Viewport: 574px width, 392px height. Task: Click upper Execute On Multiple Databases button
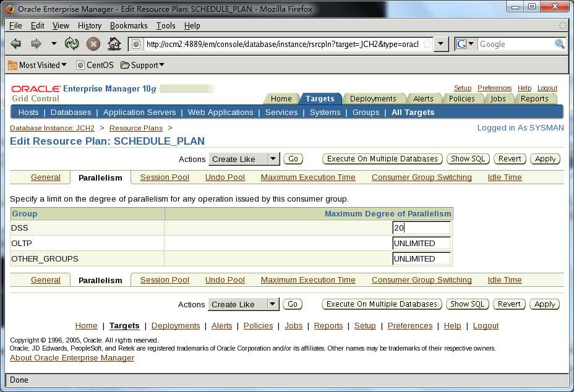pyautogui.click(x=382, y=159)
